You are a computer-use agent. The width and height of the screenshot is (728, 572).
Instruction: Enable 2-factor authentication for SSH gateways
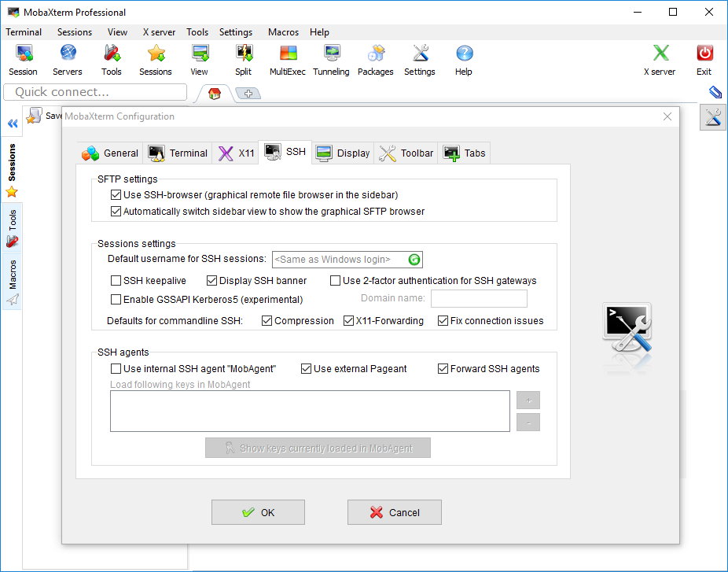(x=335, y=281)
